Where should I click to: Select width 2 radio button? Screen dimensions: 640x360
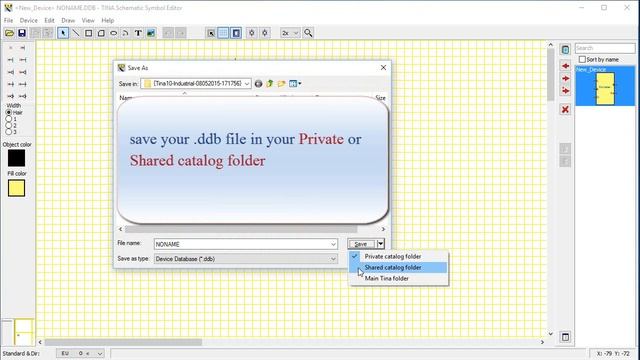[9, 125]
